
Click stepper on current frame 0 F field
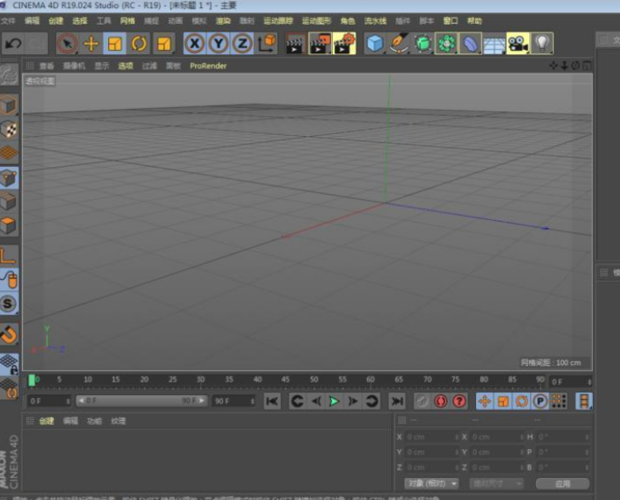(x=589, y=382)
